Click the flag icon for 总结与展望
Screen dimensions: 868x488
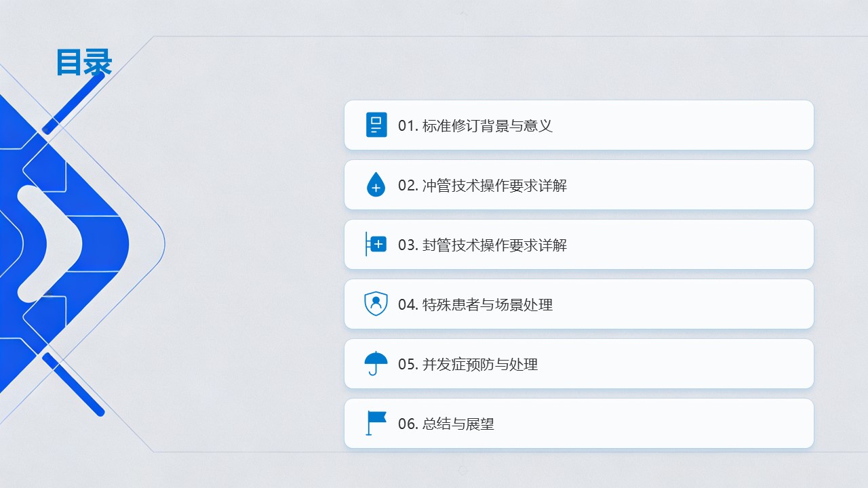coord(376,423)
